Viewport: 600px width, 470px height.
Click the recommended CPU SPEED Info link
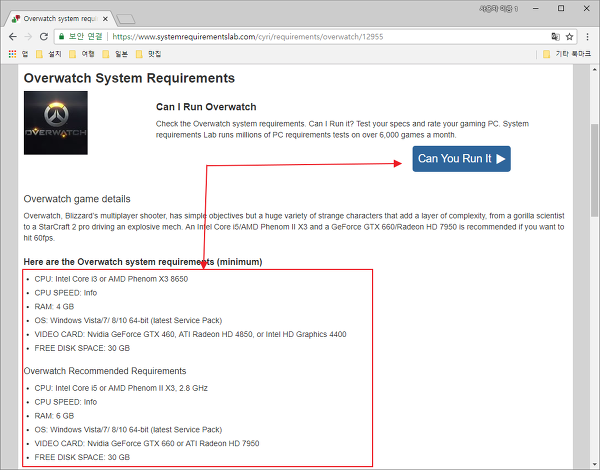(90, 402)
